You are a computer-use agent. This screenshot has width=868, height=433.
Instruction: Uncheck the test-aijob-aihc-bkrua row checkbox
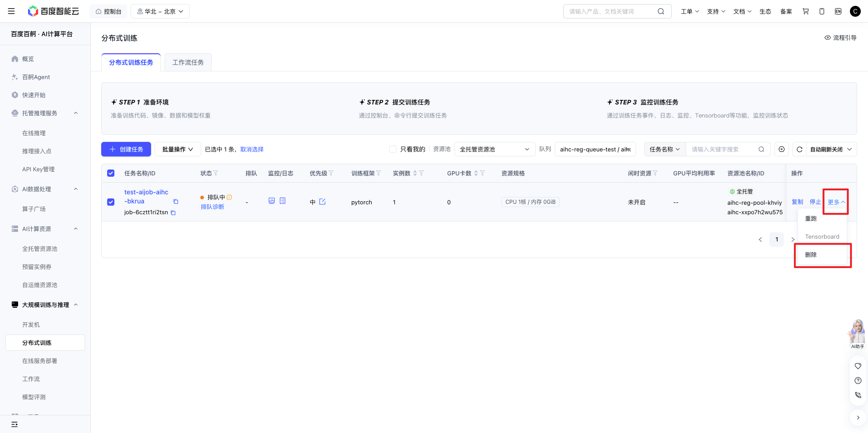[x=111, y=202]
